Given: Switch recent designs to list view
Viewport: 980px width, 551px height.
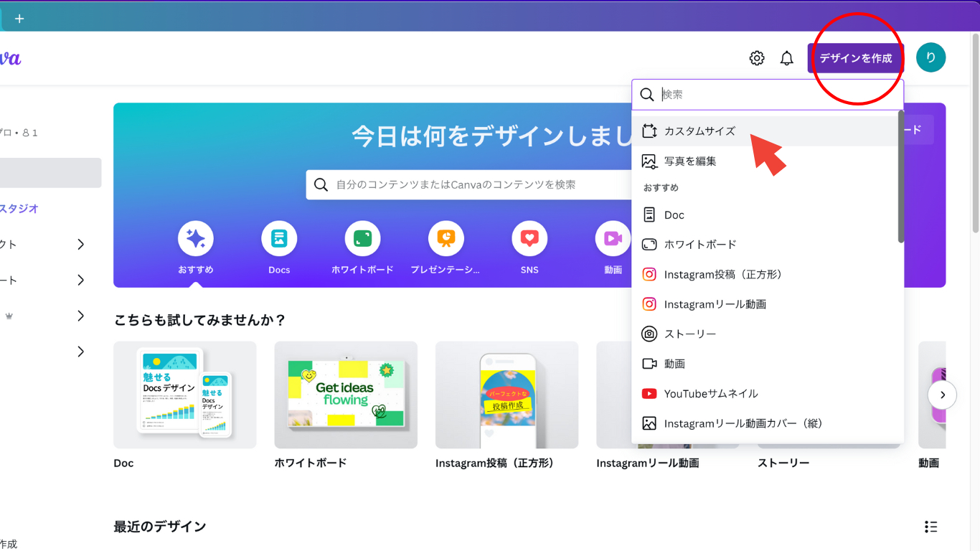Looking at the screenshot, I should click(930, 527).
